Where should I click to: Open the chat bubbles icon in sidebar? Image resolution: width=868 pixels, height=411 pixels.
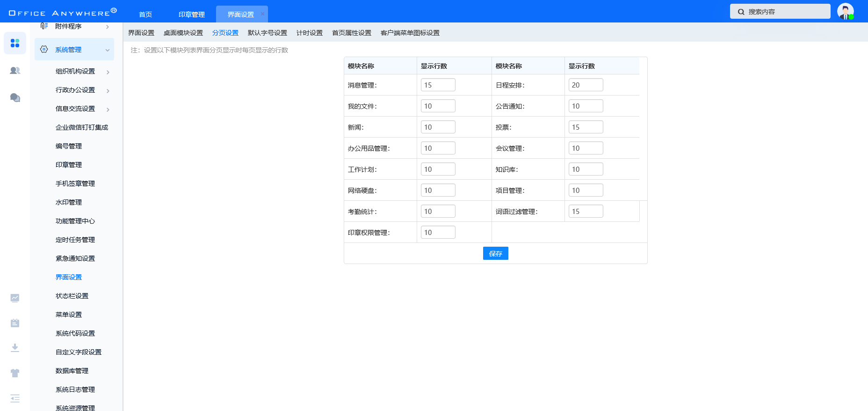[x=15, y=97]
